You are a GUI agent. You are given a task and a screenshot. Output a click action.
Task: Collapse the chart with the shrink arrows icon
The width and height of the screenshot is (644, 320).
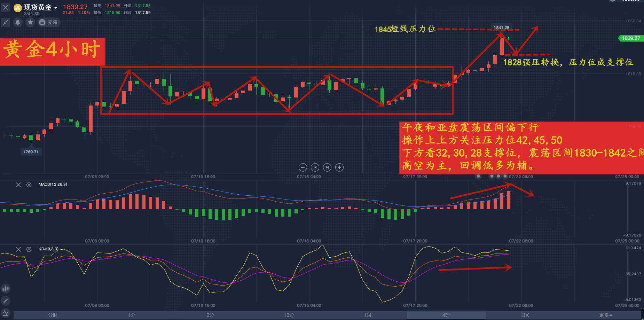tap(6, 22)
